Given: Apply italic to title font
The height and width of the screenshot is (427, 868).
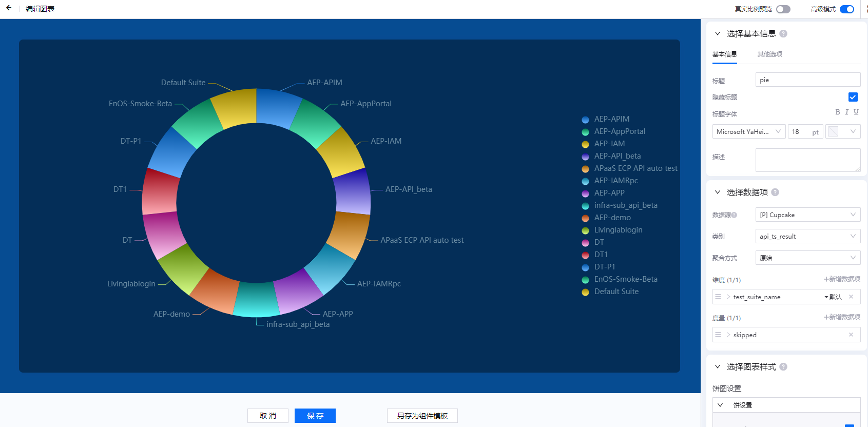Looking at the screenshot, I should coord(847,112).
